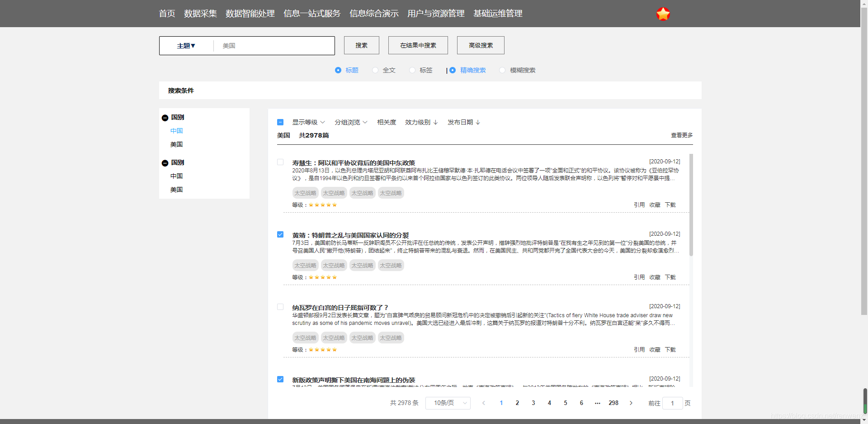
Task: Sort results by 相关度
Action: [x=387, y=122]
